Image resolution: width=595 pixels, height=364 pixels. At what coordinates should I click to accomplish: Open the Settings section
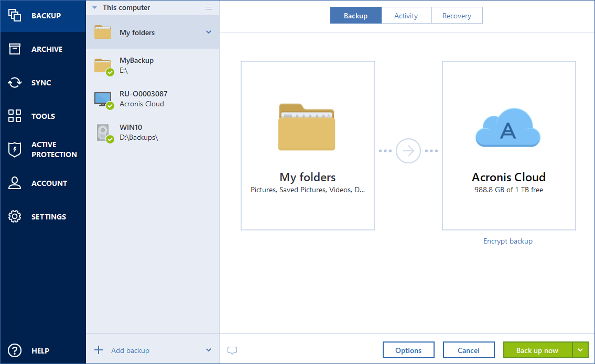(x=14, y=216)
